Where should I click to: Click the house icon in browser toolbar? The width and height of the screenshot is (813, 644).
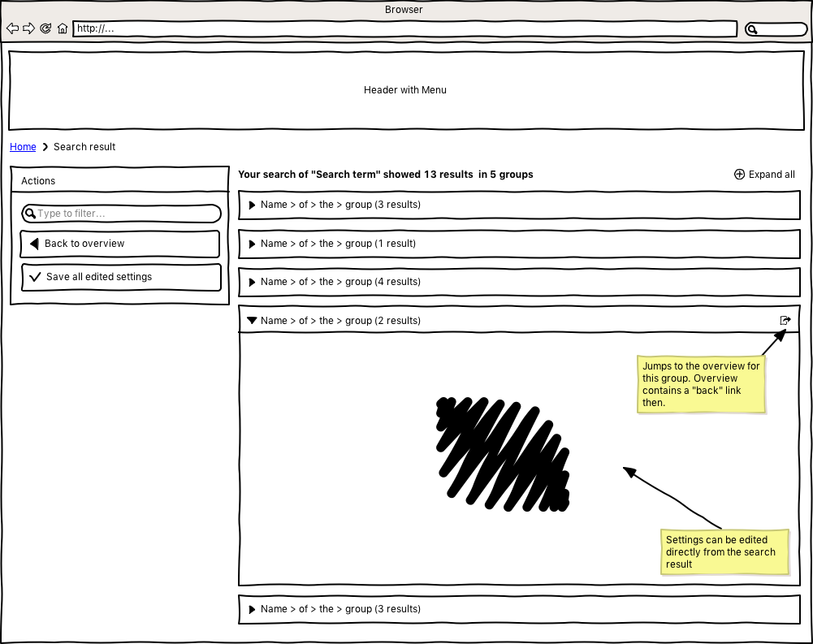tap(63, 28)
